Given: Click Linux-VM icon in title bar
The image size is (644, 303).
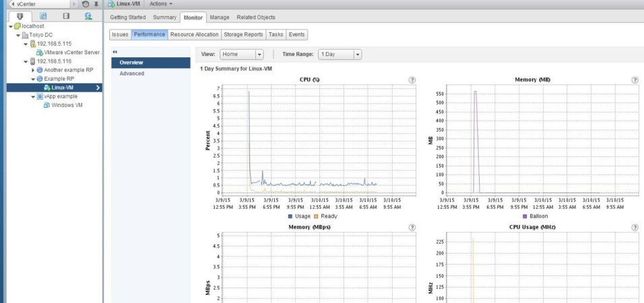Looking at the screenshot, I should [x=111, y=4].
